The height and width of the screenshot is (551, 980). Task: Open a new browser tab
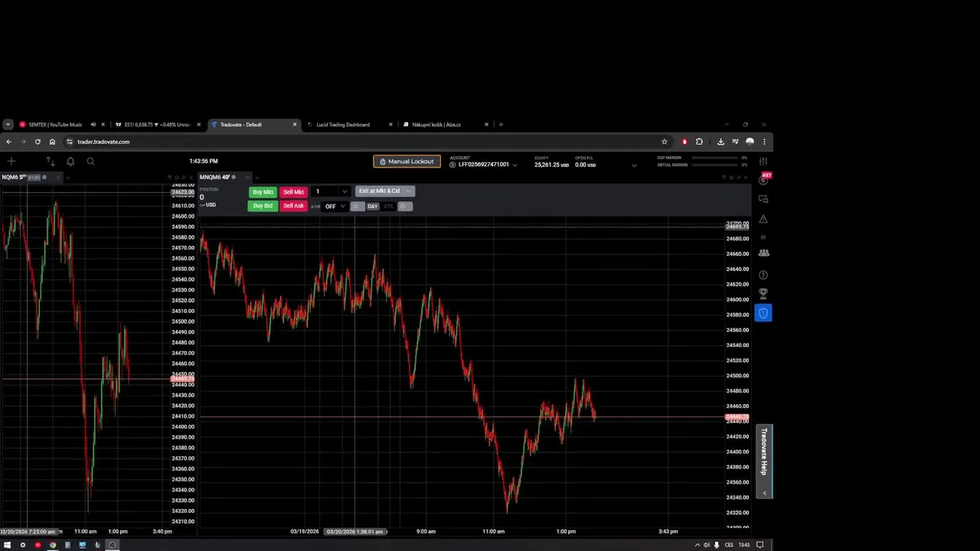(501, 125)
